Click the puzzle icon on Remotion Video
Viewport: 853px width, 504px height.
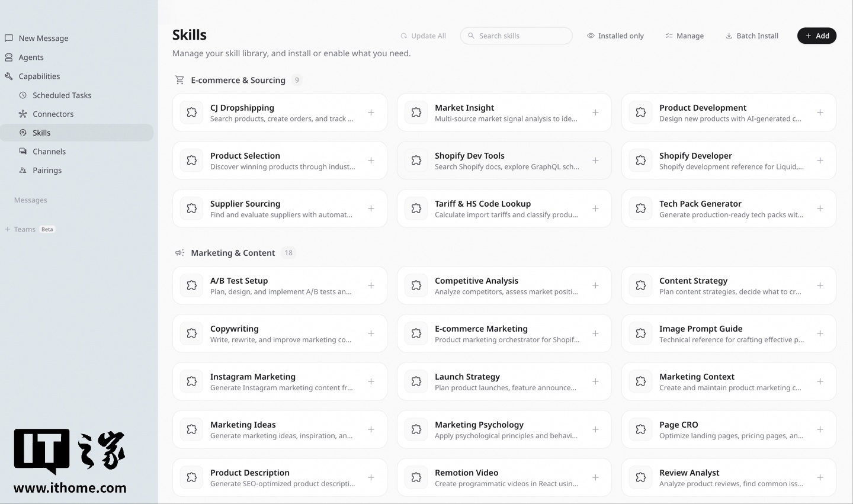click(416, 477)
